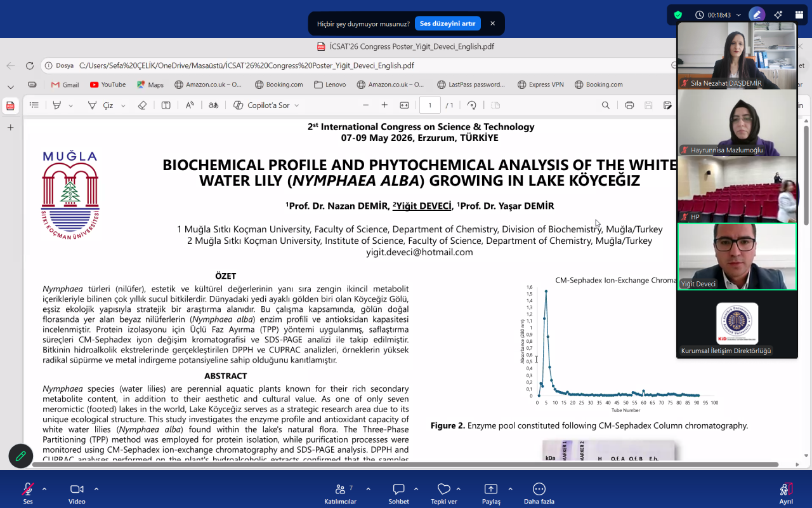
Task: Click the vertical scrollbar of participant videos
Action: pyautogui.click(x=806, y=175)
